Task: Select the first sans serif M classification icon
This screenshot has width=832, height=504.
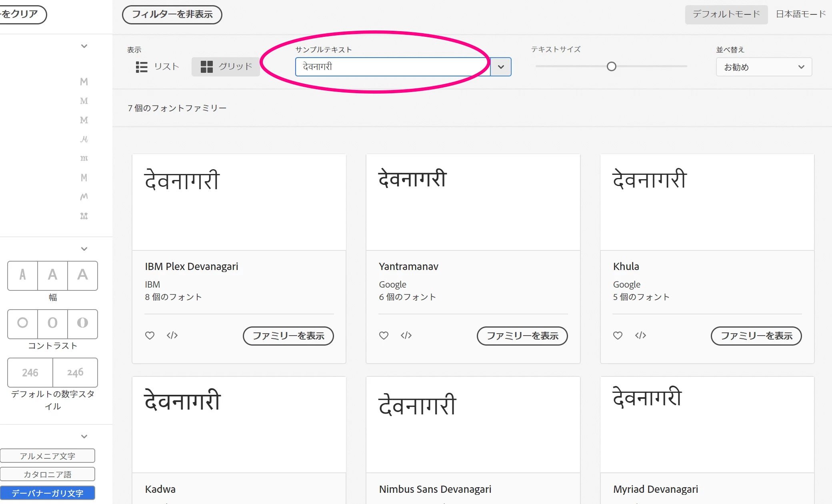Action: coord(84,82)
